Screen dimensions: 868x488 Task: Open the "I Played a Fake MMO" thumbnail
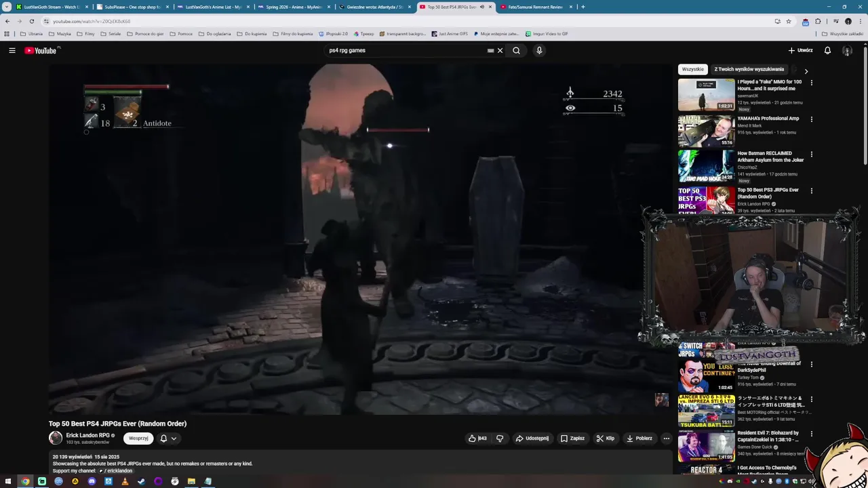(706, 94)
